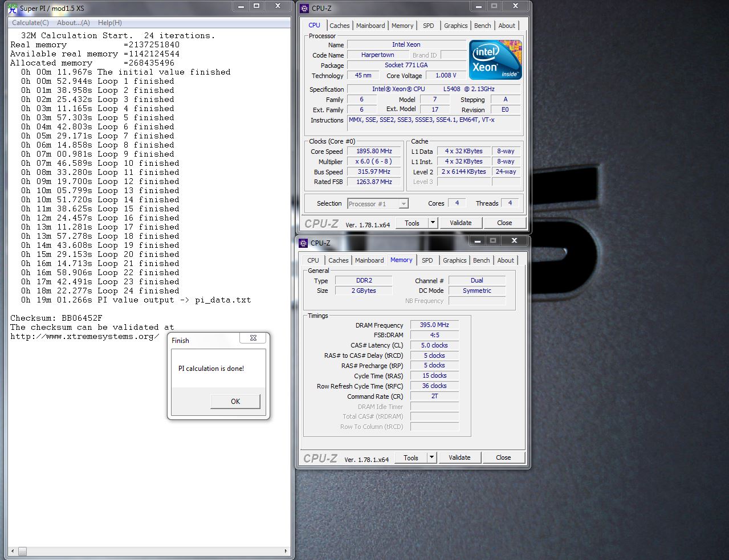
Task: Click the Core Speed value 1895.80 MHz
Action: (x=374, y=152)
